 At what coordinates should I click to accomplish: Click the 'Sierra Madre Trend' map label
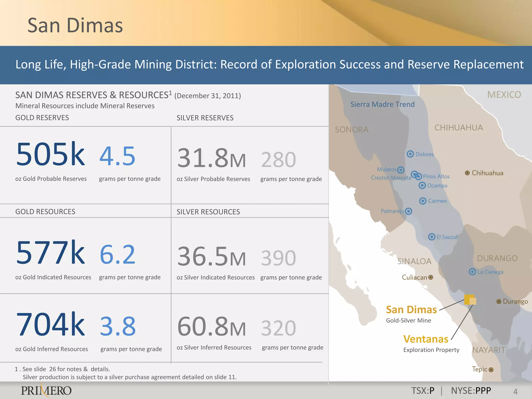(382, 104)
